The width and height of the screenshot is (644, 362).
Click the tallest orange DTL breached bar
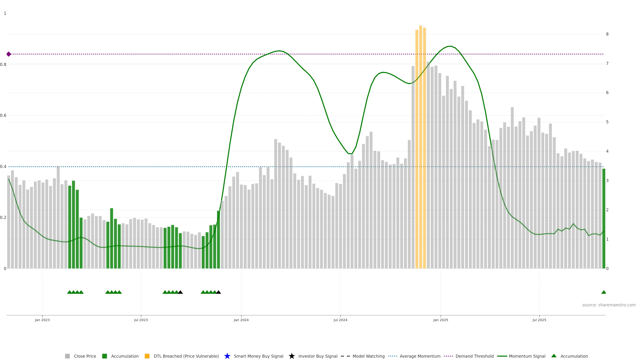pos(420,150)
